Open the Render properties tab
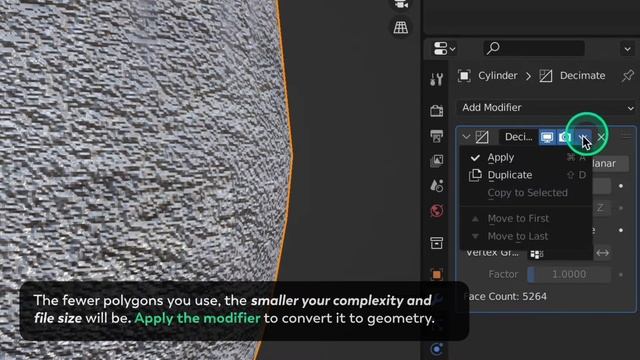 [436, 111]
